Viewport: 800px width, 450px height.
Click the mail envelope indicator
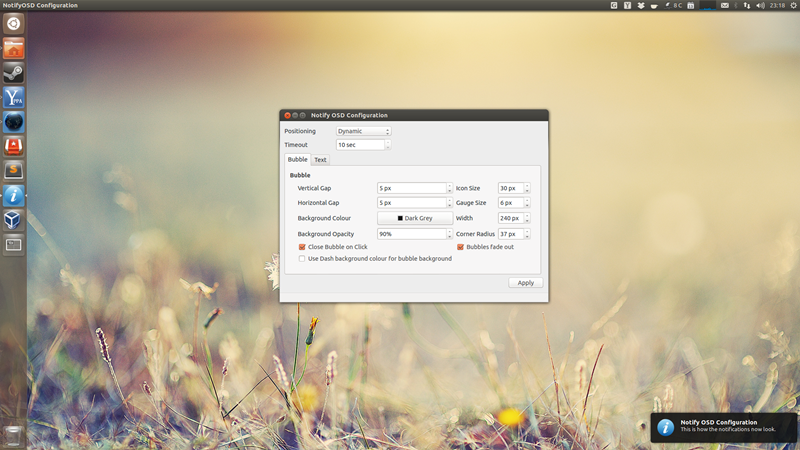point(725,6)
